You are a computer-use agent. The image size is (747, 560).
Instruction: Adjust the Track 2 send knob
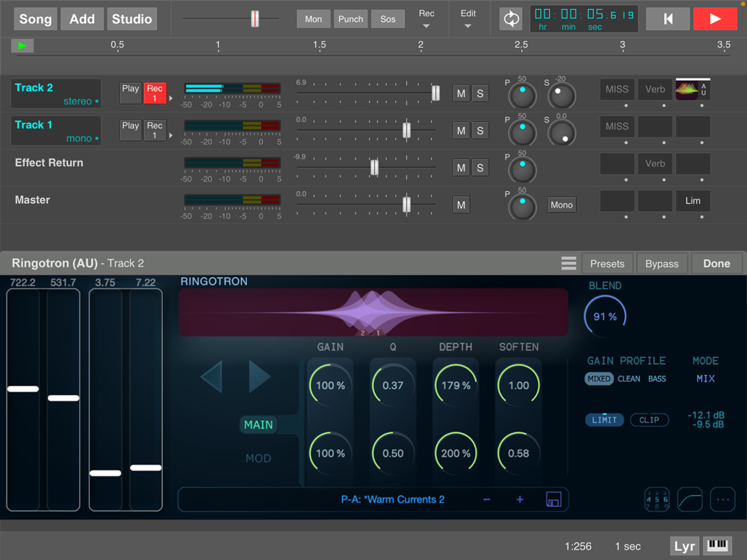pyautogui.click(x=562, y=95)
